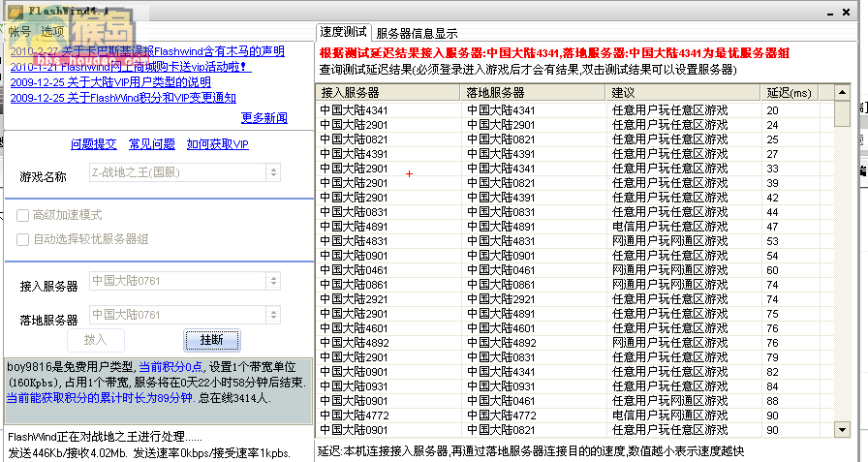Select the 中国大陆4772 row in the list
The height and width of the screenshot is (462, 868).
tap(574, 416)
